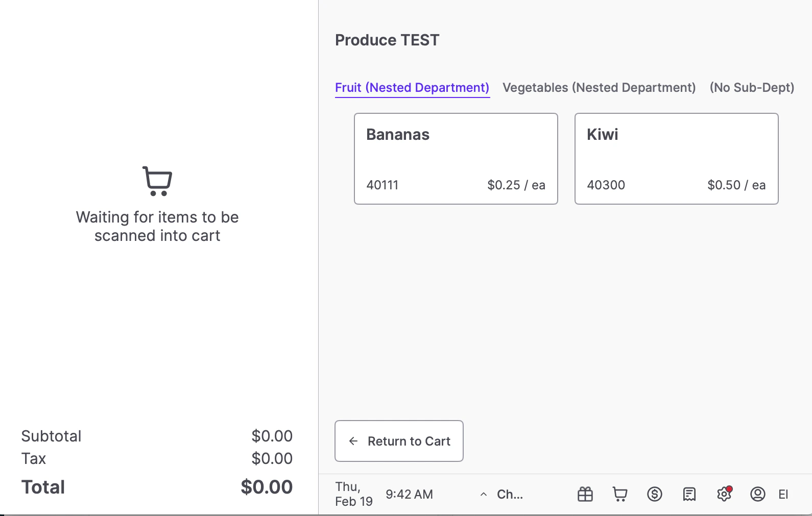812x516 pixels.
Task: Click the left arrow on Return to Cart
Action: click(x=353, y=441)
